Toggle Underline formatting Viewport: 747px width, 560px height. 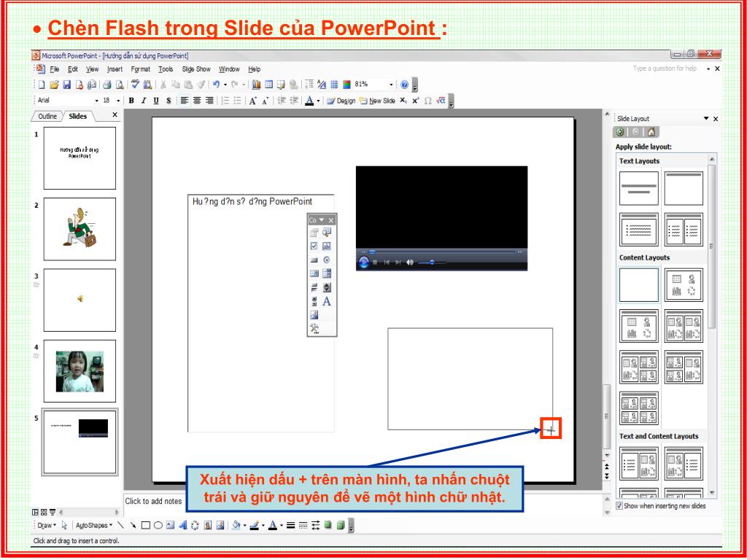(x=156, y=101)
